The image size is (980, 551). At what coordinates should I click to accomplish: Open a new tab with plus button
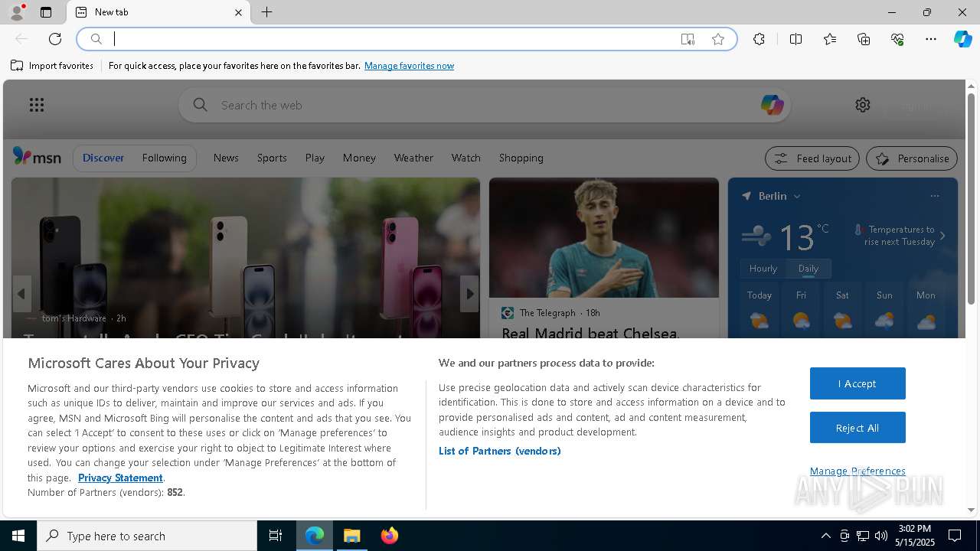(267, 12)
